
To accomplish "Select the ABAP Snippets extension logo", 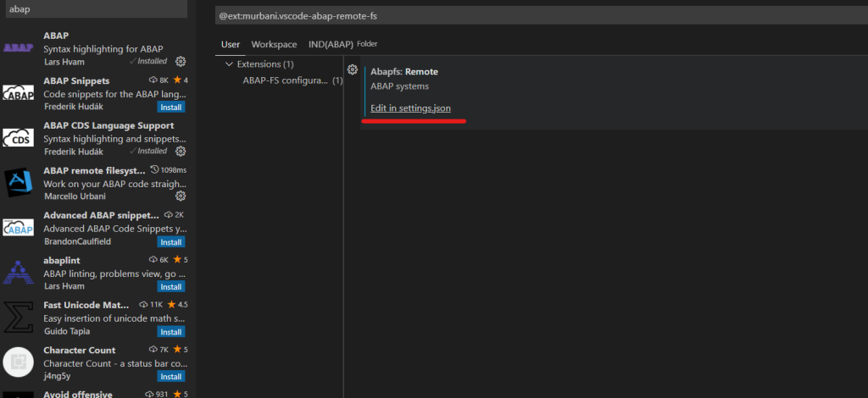I will tap(19, 93).
